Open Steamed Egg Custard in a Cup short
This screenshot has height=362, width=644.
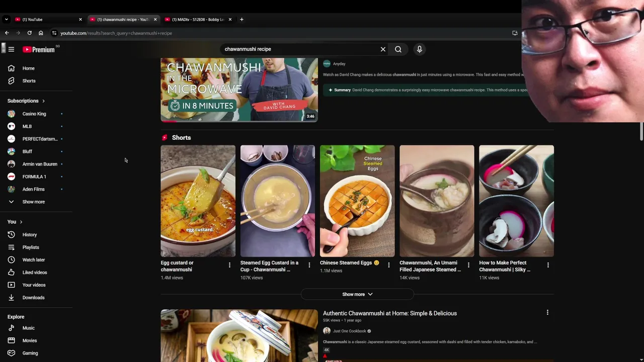pyautogui.click(x=277, y=201)
